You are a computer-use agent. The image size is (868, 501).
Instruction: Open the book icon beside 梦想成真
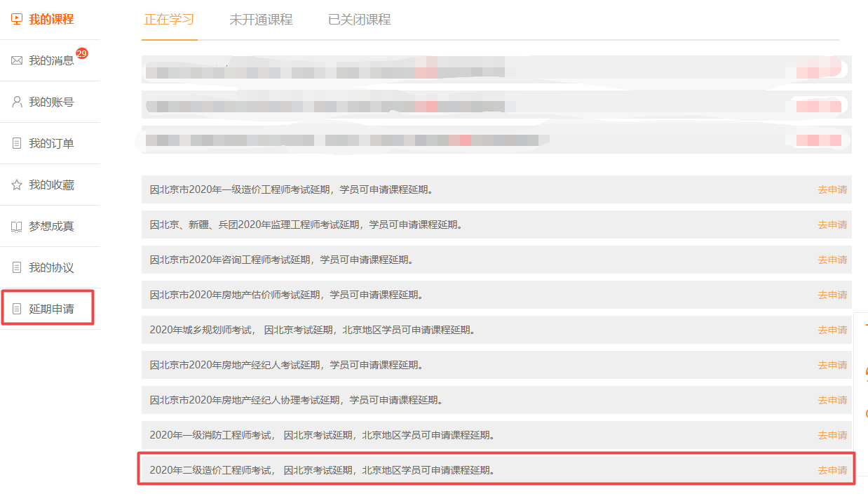coord(16,225)
